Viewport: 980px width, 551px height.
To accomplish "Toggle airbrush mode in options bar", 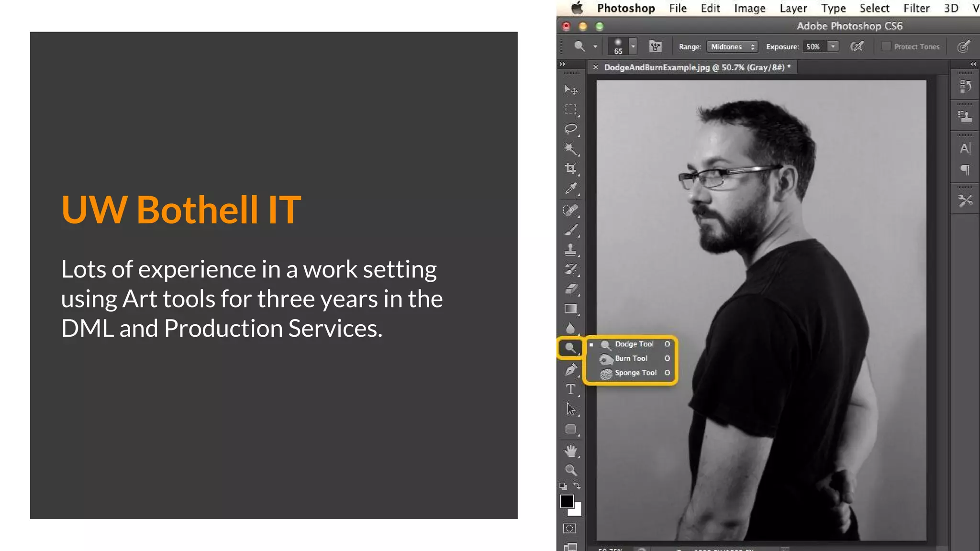I will pos(857,46).
